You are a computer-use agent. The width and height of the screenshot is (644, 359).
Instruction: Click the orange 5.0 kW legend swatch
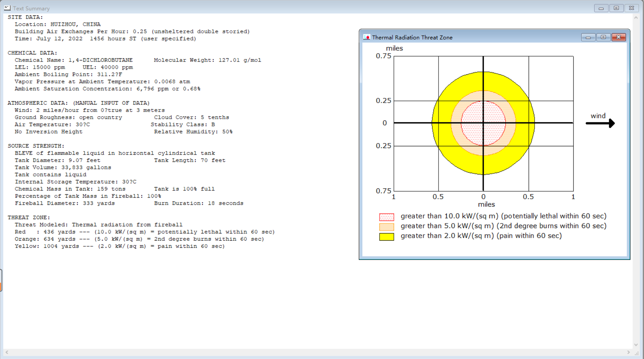point(387,227)
